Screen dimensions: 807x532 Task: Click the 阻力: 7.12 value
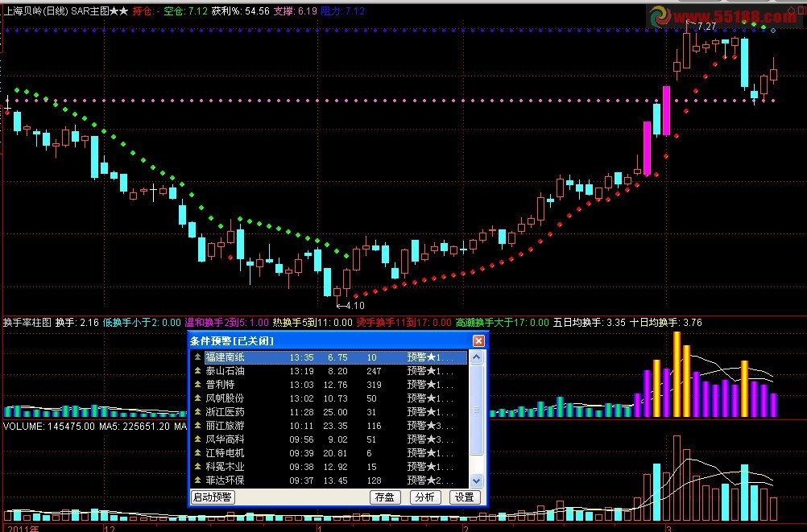(343, 10)
